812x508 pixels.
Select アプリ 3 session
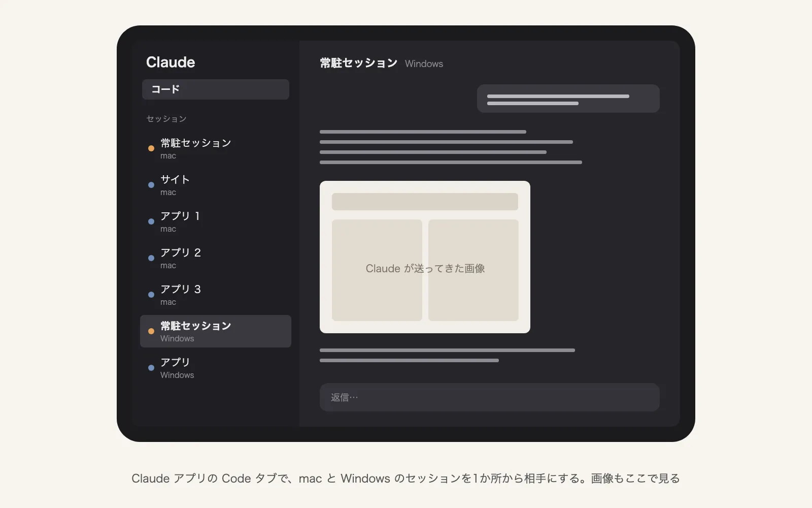pyautogui.click(x=216, y=295)
